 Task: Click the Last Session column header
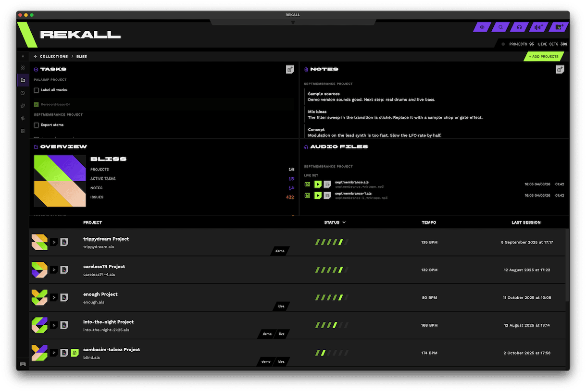click(x=526, y=222)
